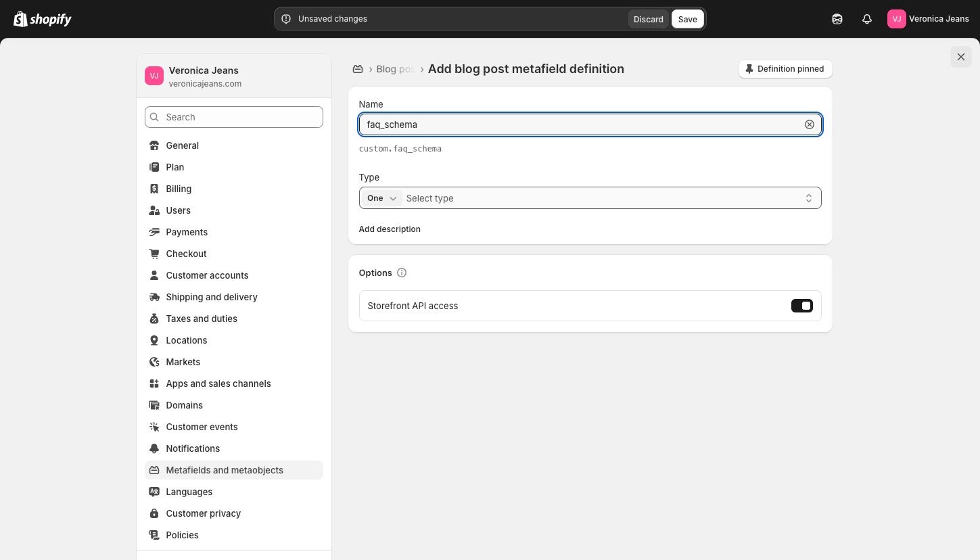Click the Add description link
The height and width of the screenshot is (560, 980).
pos(390,229)
